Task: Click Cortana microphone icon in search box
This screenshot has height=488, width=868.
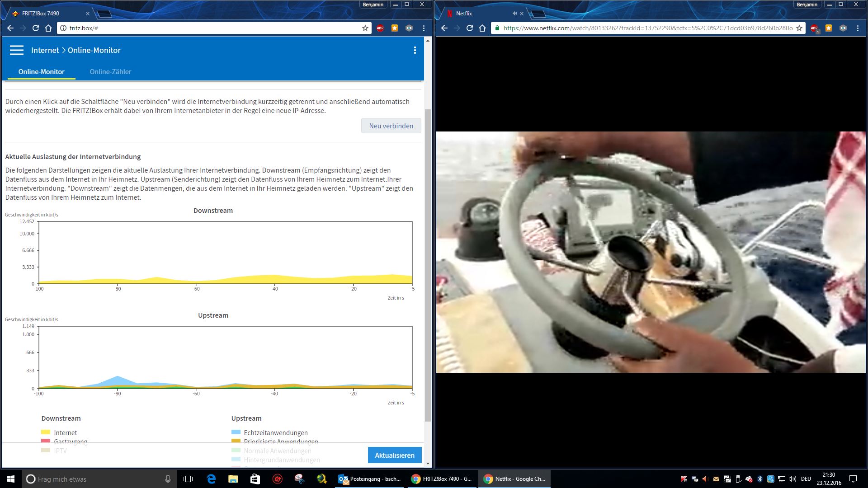Action: point(168,479)
